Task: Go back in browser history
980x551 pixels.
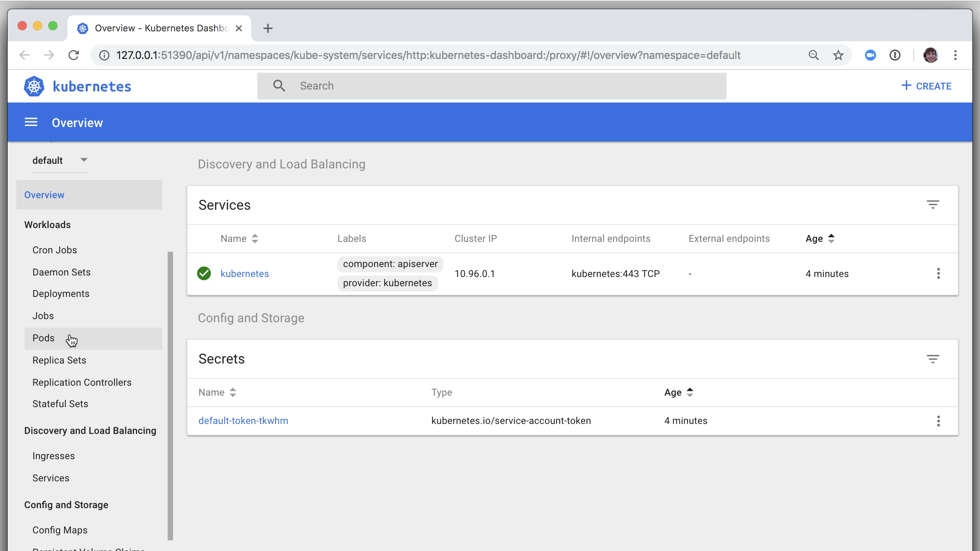Action: 24,55
